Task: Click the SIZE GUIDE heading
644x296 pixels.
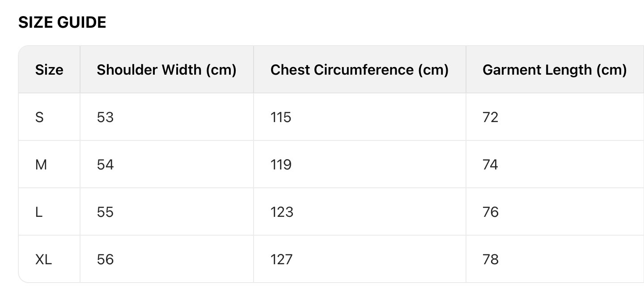Action: [62, 22]
